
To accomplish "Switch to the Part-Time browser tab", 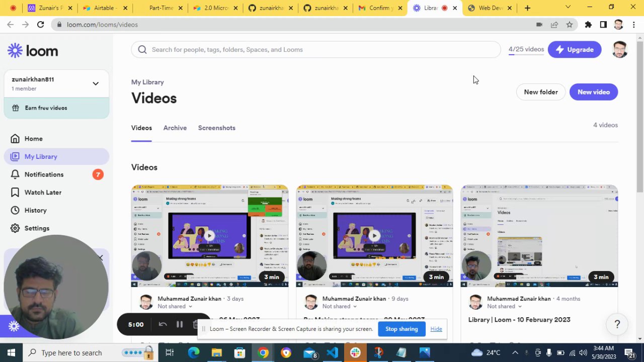I will [x=161, y=8].
